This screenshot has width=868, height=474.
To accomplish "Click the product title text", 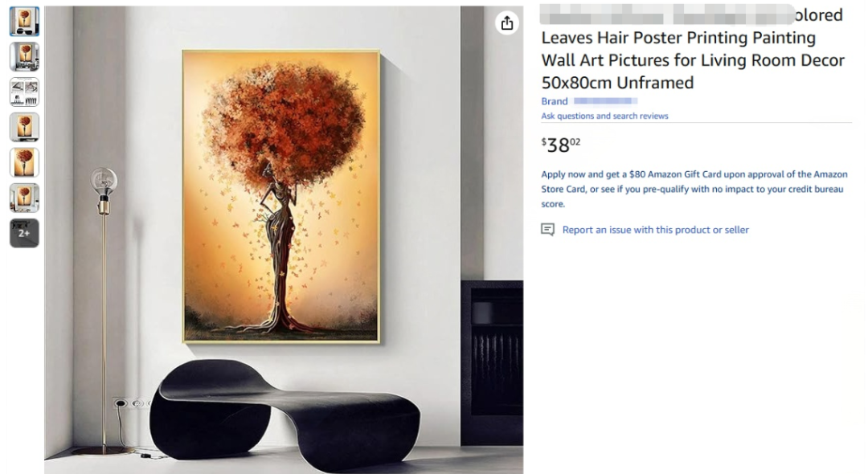I will (693, 49).
